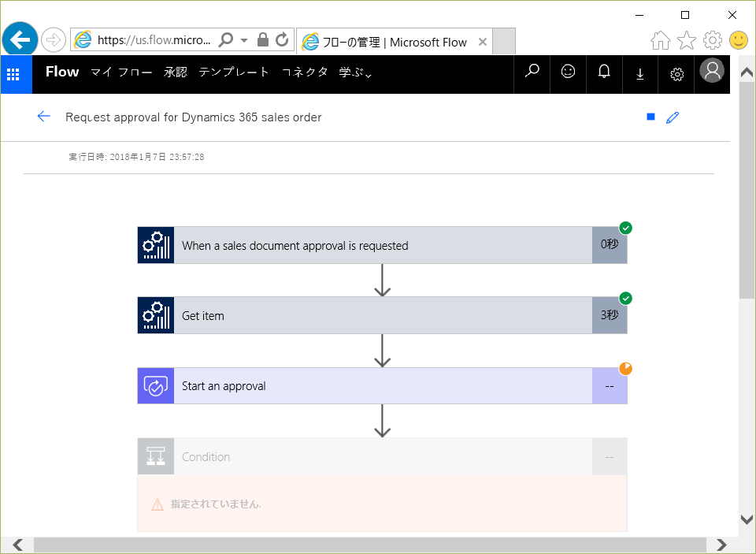Open the Flow settings gear
756x554 pixels.
[x=677, y=74]
